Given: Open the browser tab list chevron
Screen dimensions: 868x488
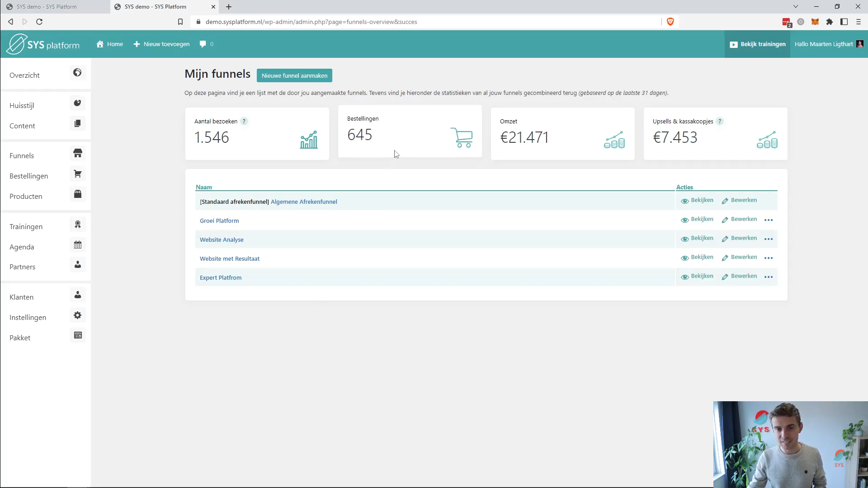Looking at the screenshot, I should pyautogui.click(x=795, y=6).
